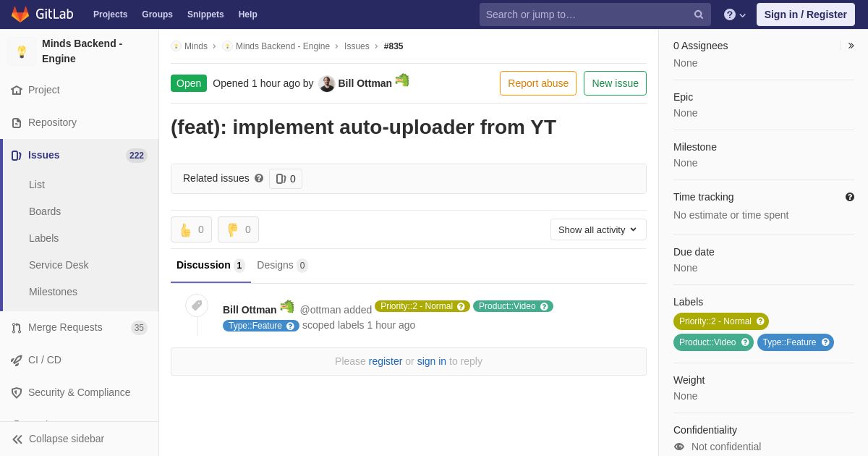Click the Minds breadcrumb link
868x456 pixels.
(x=196, y=46)
